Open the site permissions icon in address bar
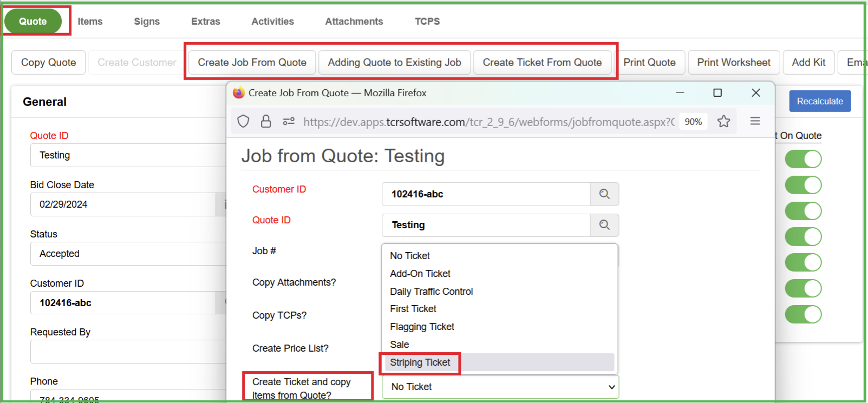Screen dimensions: 868x403 click(289, 121)
